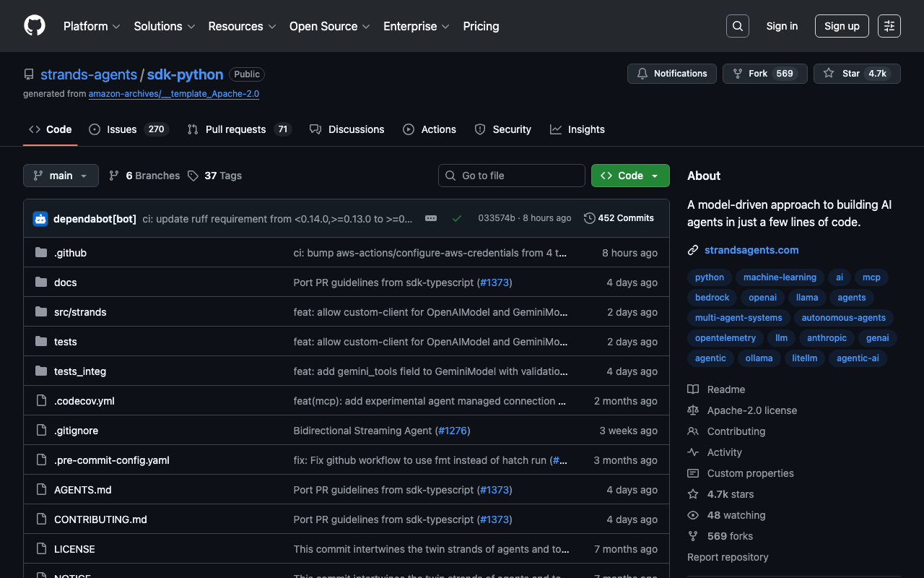
Task: Open commit details ellipsis icon
Action: 431,218
